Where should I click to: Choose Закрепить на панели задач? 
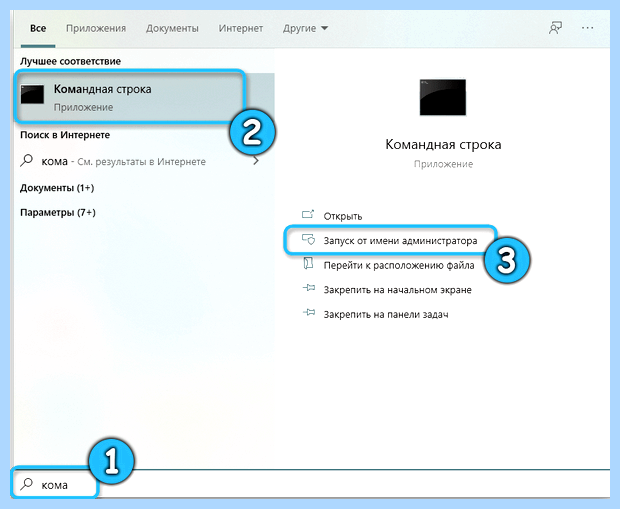click(386, 314)
